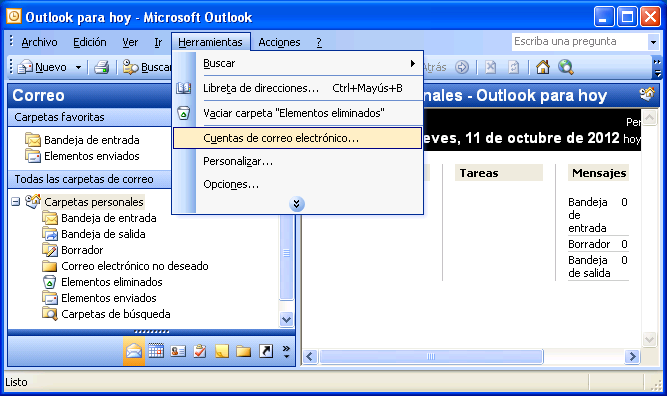Click the web search globe icon
667x396 pixels.
(x=566, y=67)
